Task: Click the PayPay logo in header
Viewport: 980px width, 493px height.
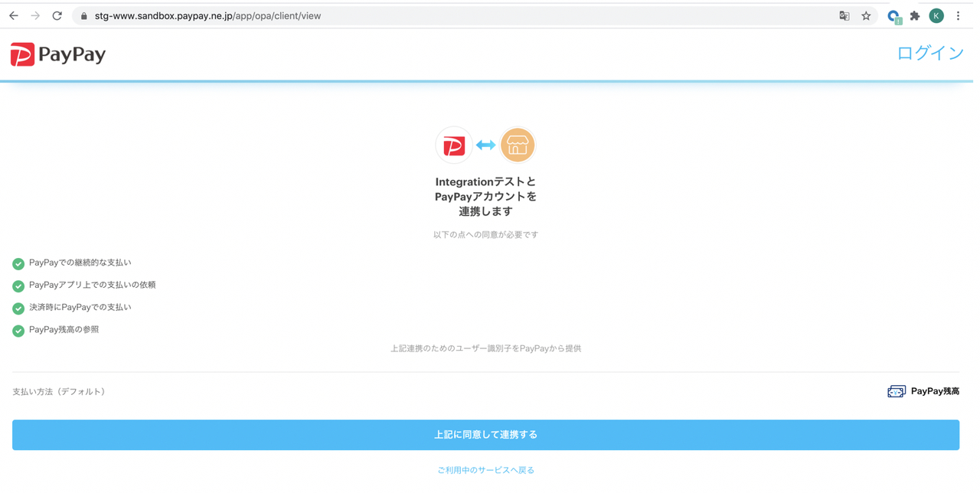Action: 58,54
